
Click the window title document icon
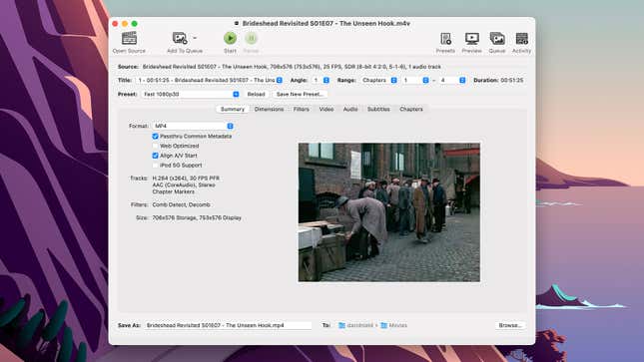pos(237,23)
